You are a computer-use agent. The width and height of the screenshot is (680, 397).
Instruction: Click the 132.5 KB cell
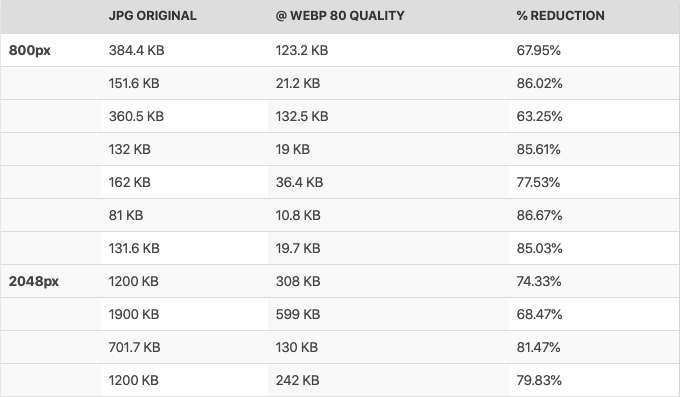click(388, 116)
